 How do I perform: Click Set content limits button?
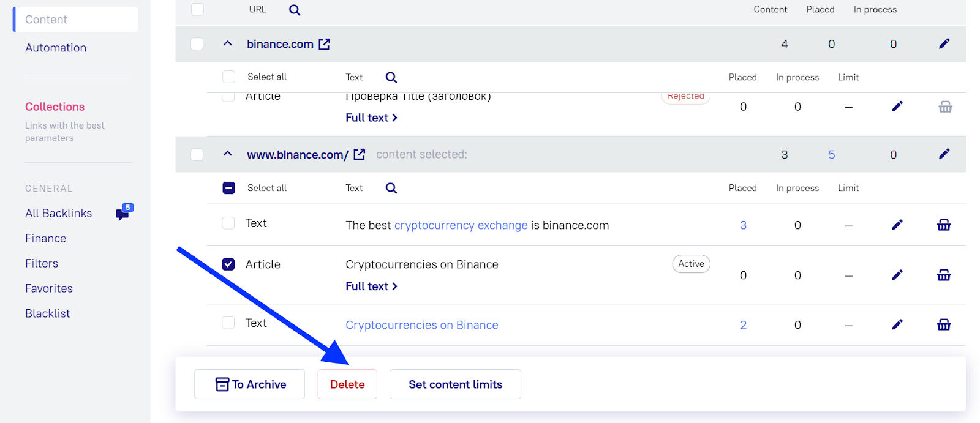455,384
